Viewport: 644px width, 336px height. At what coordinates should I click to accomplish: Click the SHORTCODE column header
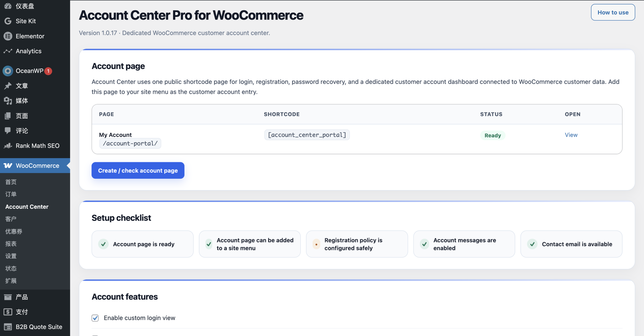[281, 114]
